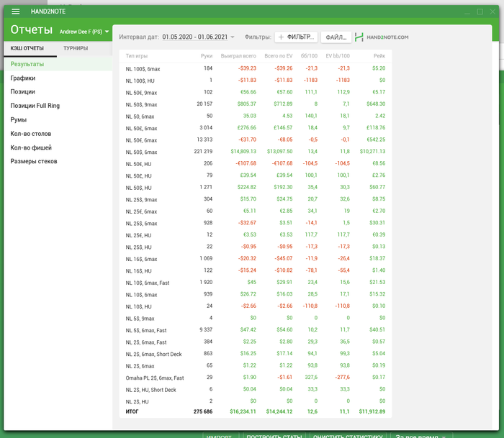This screenshot has height=438, width=504.
Task: Click the $14,809.13 winnings value
Action: point(243,151)
